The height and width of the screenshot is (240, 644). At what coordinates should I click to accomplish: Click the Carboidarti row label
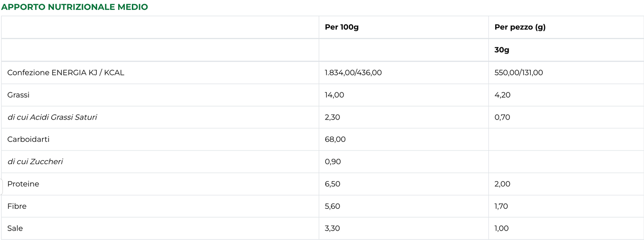point(29,139)
